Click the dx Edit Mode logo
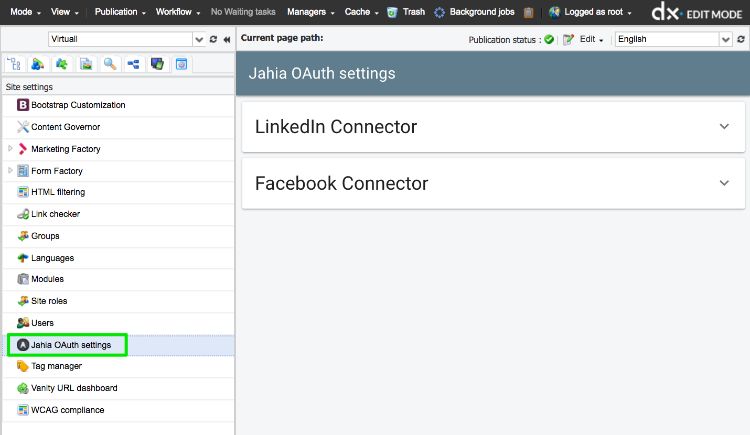The height and width of the screenshot is (435, 750). click(x=697, y=12)
